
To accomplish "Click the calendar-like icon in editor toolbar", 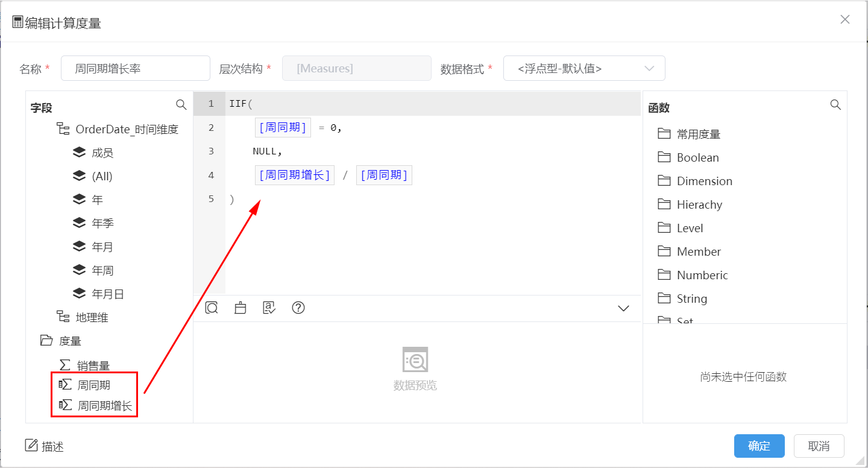I will 241,308.
